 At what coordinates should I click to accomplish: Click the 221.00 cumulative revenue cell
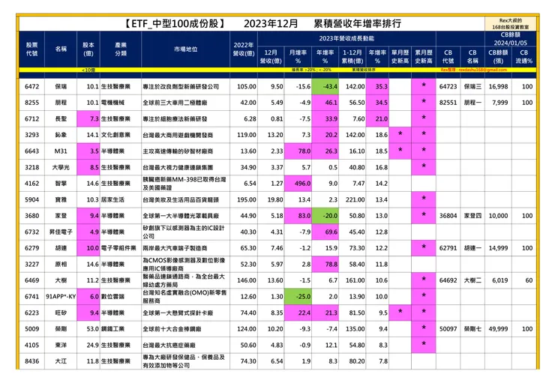pos(352,199)
